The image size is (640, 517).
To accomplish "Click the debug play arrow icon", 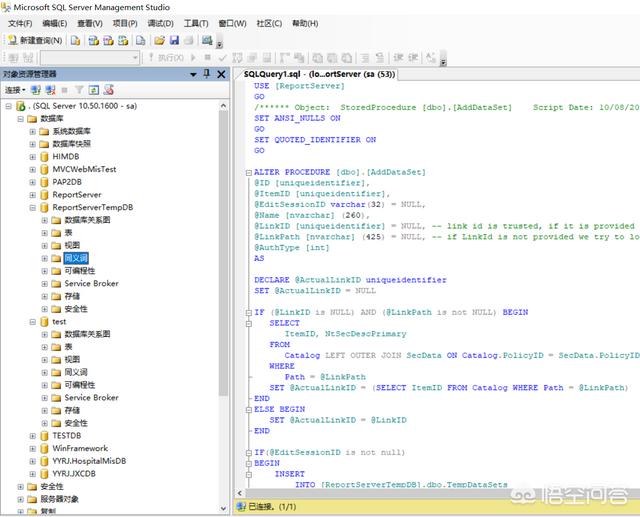I will 193,58.
